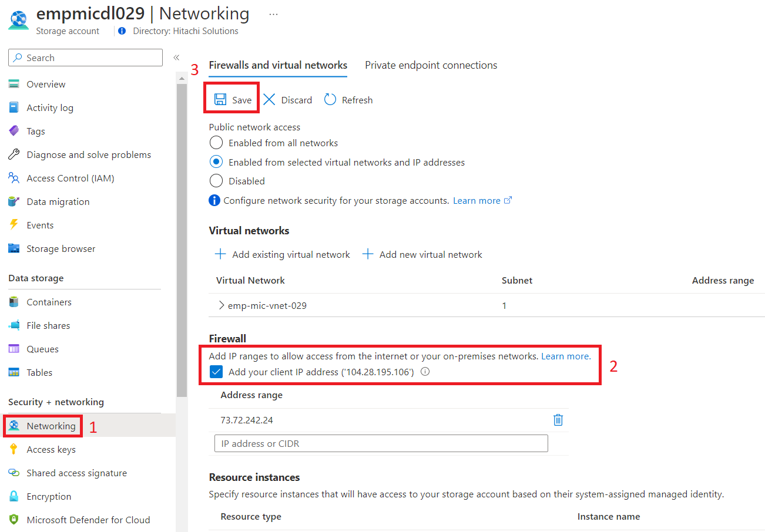765x532 pixels.
Task: Open Learn more link for network security
Action: tap(482, 200)
